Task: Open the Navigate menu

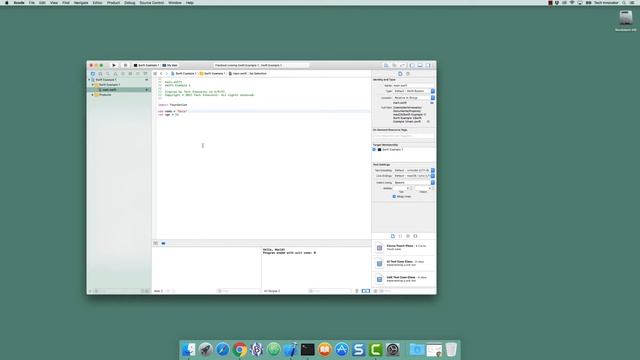Action: [81, 3]
